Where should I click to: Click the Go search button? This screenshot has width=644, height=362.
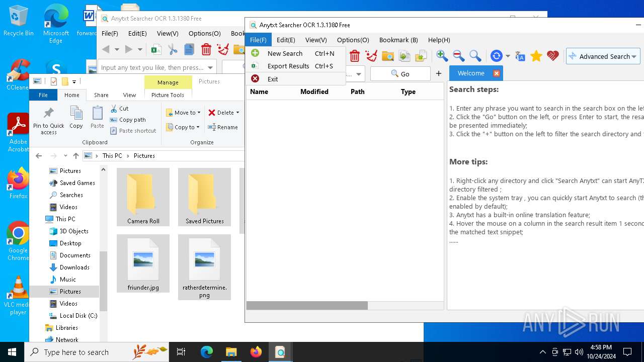[x=400, y=74]
